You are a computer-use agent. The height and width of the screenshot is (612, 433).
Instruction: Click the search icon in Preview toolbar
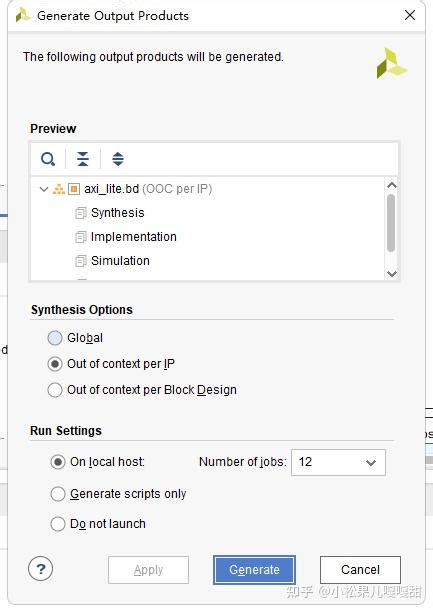click(48, 159)
